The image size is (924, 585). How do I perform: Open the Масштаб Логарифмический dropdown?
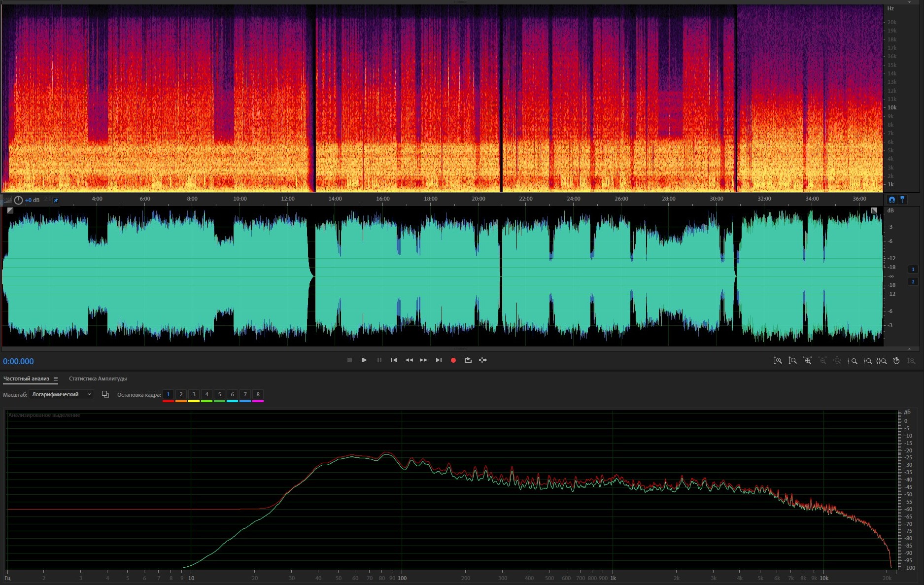click(61, 394)
